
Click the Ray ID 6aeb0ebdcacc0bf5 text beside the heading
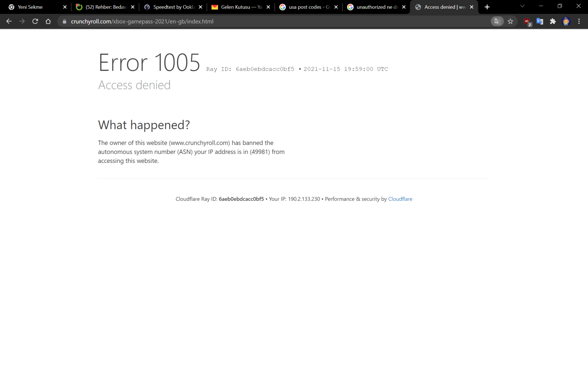pos(250,69)
